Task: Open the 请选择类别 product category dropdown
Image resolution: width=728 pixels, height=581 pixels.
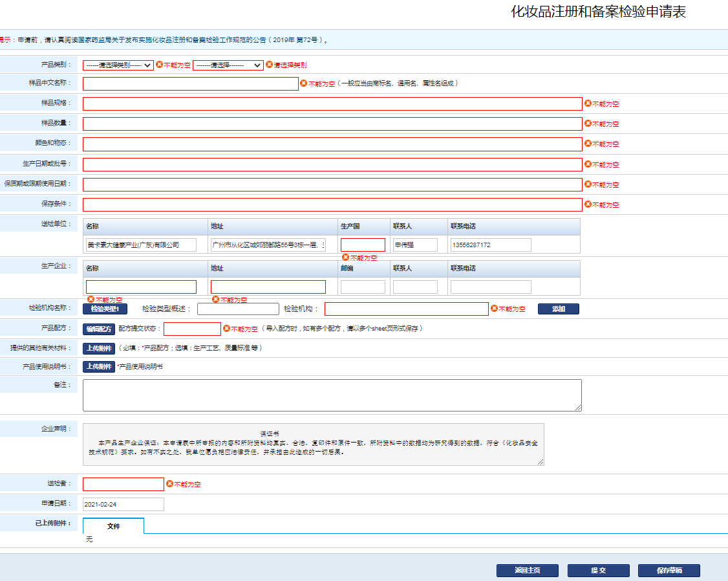Action: 118,65
